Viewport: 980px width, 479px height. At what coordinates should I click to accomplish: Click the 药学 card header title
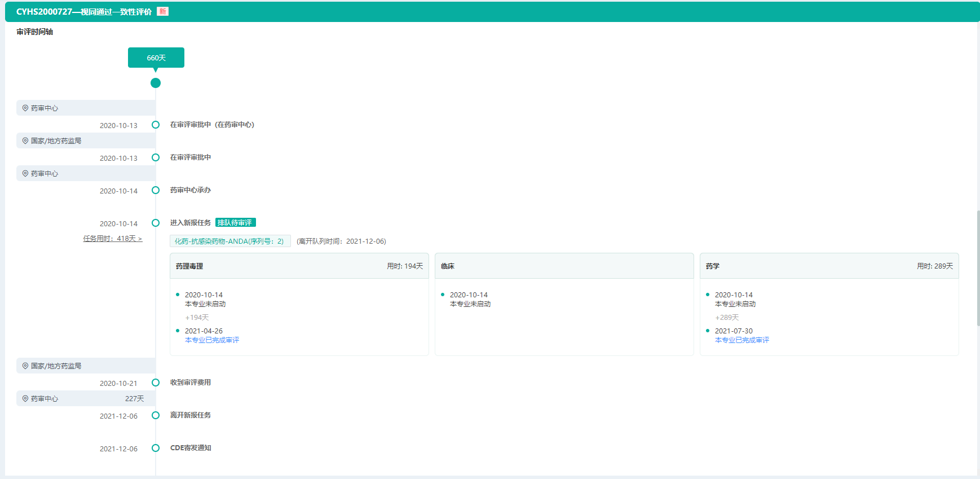pyautogui.click(x=713, y=266)
